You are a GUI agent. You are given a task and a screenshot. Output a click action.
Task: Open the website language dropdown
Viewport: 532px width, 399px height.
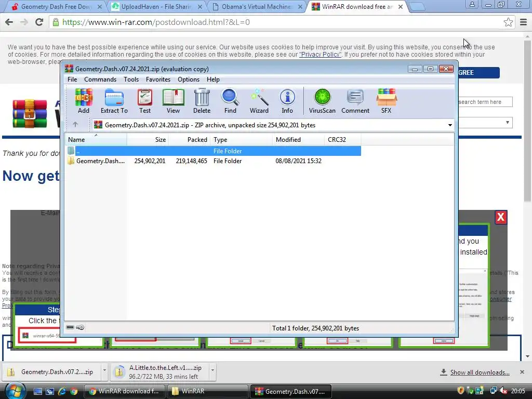click(x=485, y=123)
